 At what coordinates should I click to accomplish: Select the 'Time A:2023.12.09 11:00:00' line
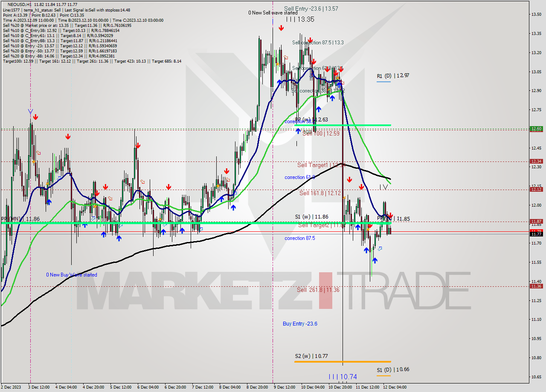pos(28,20)
